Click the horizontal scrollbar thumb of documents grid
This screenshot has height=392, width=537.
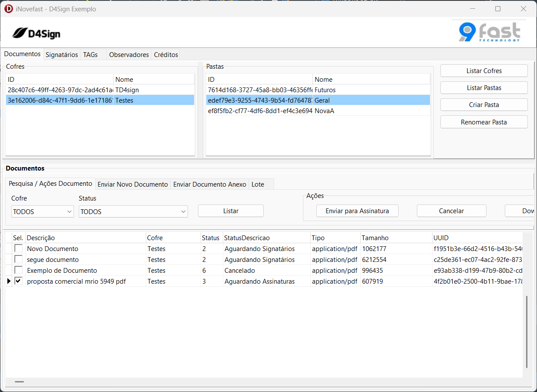[x=19, y=382]
